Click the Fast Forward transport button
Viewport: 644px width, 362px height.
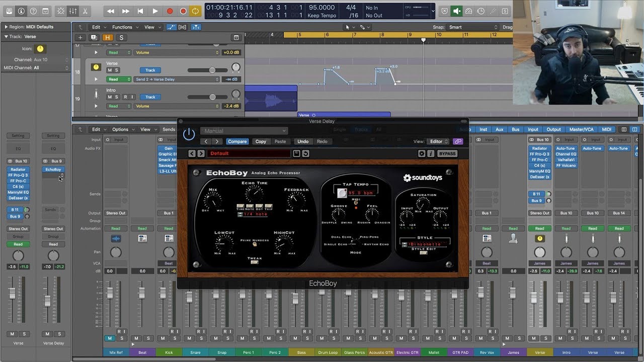click(126, 11)
